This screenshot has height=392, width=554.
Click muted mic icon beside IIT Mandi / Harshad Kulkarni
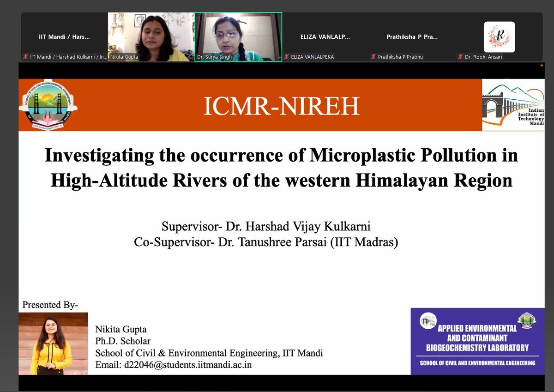click(26, 57)
